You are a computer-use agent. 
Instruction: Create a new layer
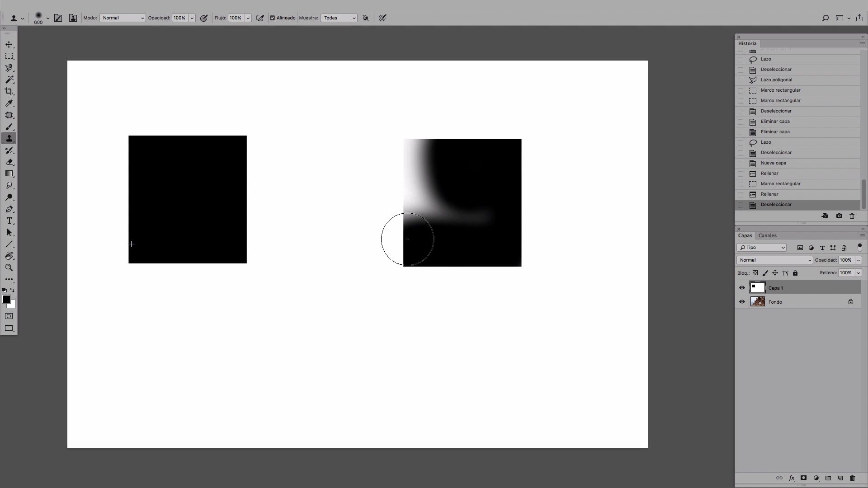pos(840,478)
